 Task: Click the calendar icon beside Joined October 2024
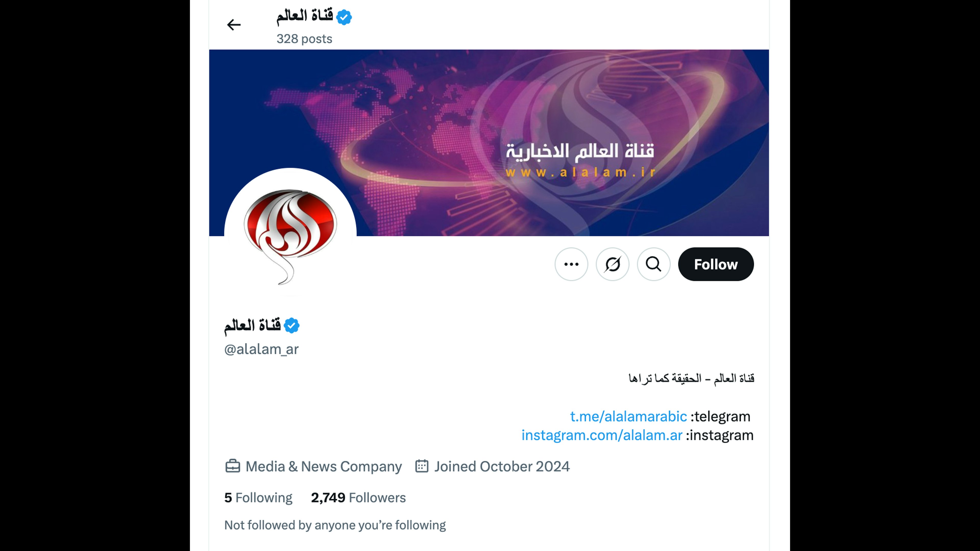[x=422, y=466]
